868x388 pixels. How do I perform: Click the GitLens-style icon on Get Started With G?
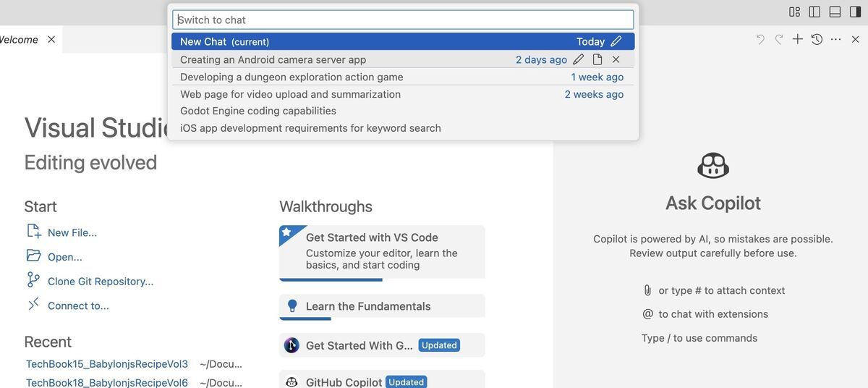tap(292, 345)
